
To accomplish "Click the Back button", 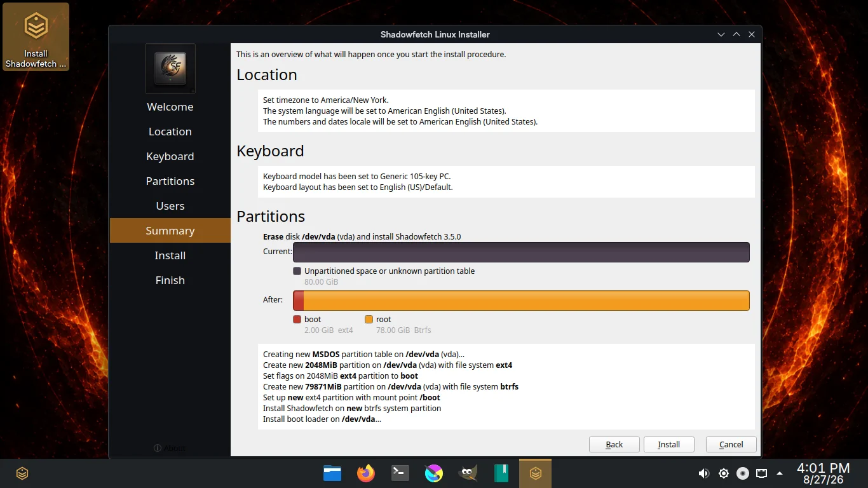I will 614,444.
